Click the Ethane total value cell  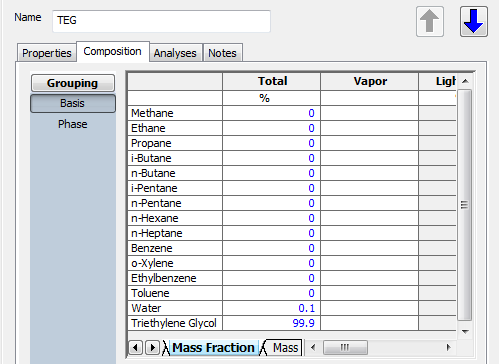(x=272, y=128)
